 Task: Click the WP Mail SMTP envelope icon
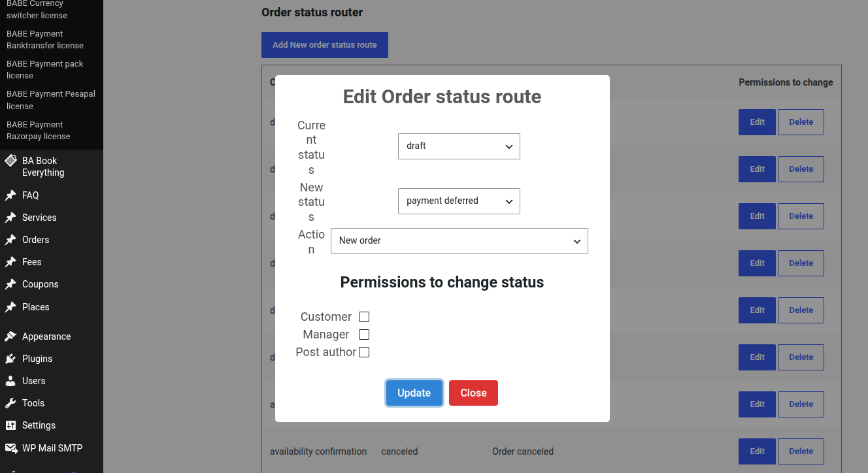[10, 448]
